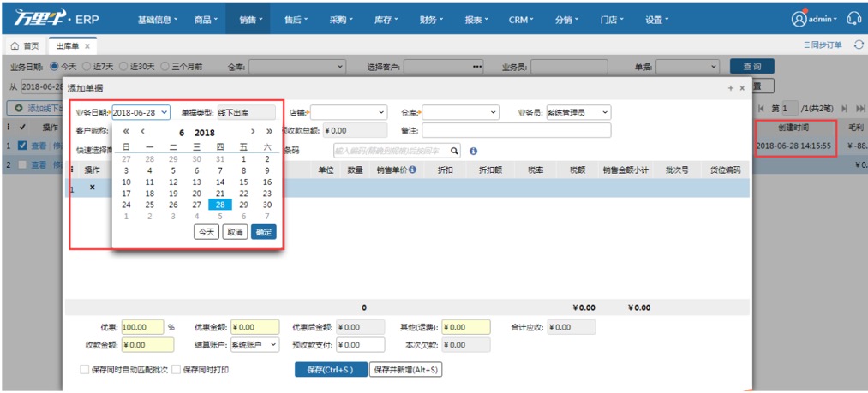Click 取消 button in calendar
The width and height of the screenshot is (868, 393).
click(x=236, y=232)
